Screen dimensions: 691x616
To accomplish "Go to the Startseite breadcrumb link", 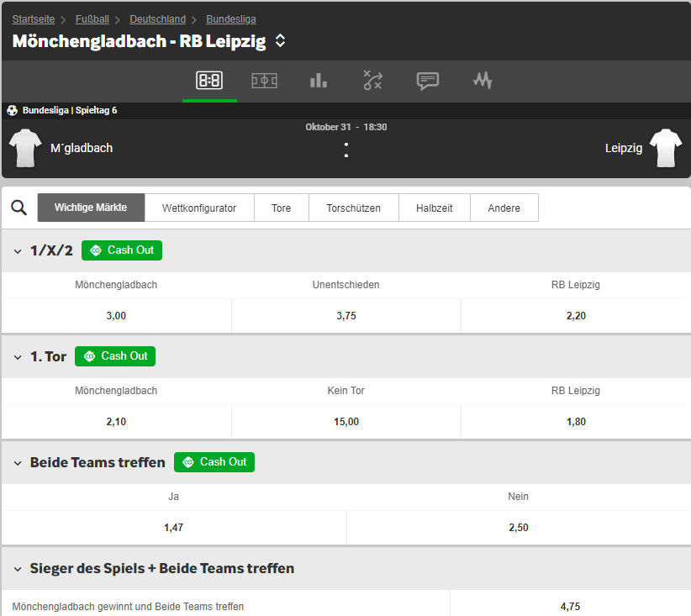I will pos(34,19).
